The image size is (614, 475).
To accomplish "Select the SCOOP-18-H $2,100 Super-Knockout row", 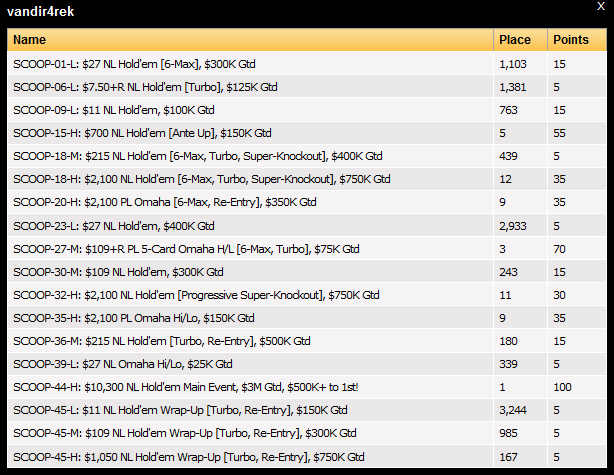I will [307, 179].
